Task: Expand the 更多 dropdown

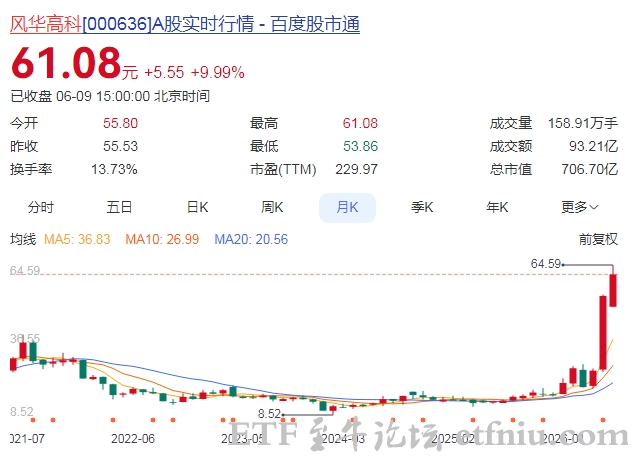Action: coord(579,207)
